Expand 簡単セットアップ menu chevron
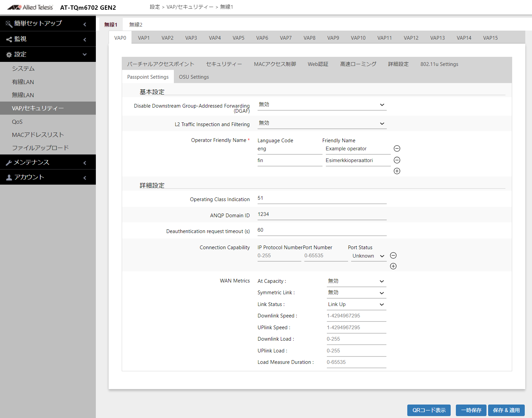Viewport: 532px width, 418px height. pos(85,24)
